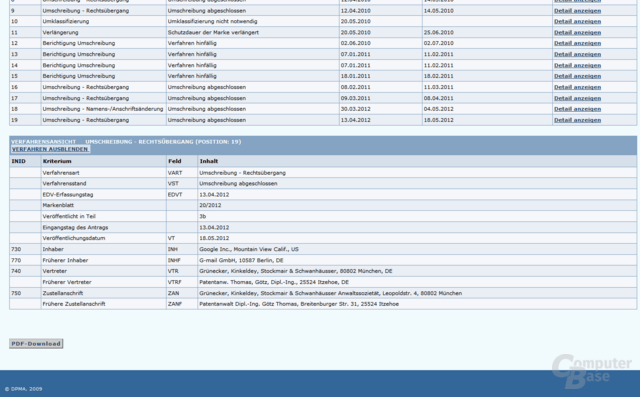Show details for row 13 Berichtigung Umschreibung
640x397 pixels.
coord(577,54)
